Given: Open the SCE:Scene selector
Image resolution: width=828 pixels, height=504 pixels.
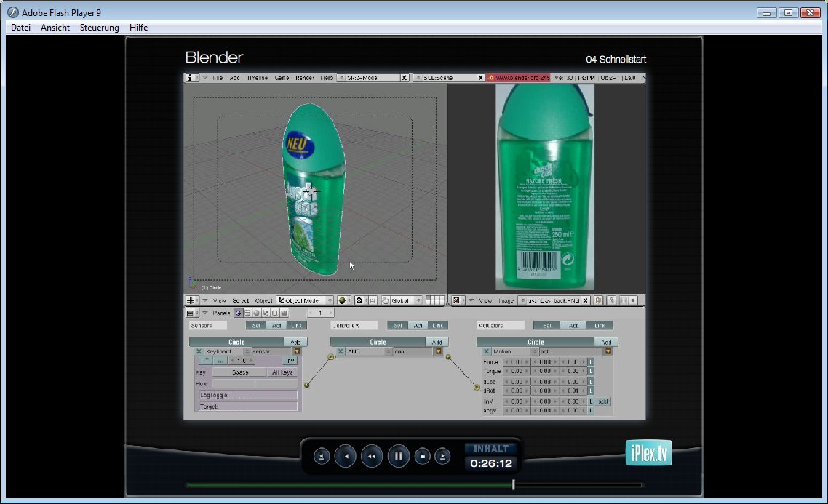Looking at the screenshot, I should coord(418,78).
